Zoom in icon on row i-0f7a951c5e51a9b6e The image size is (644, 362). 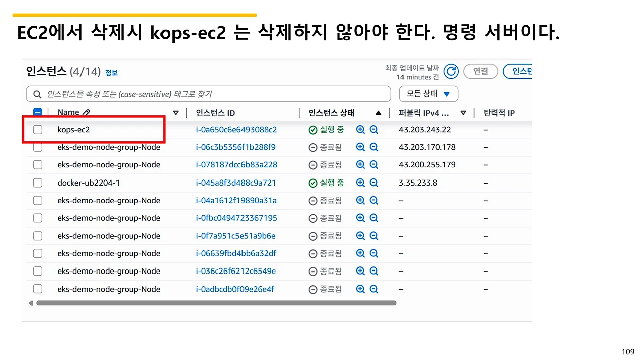[x=360, y=236]
